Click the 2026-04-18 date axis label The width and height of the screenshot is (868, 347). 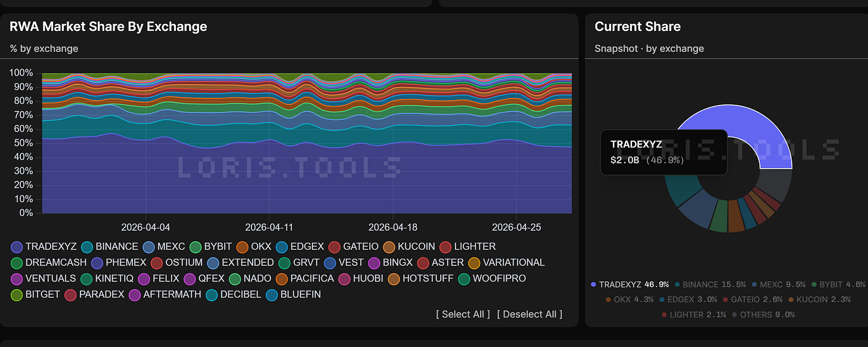click(393, 227)
